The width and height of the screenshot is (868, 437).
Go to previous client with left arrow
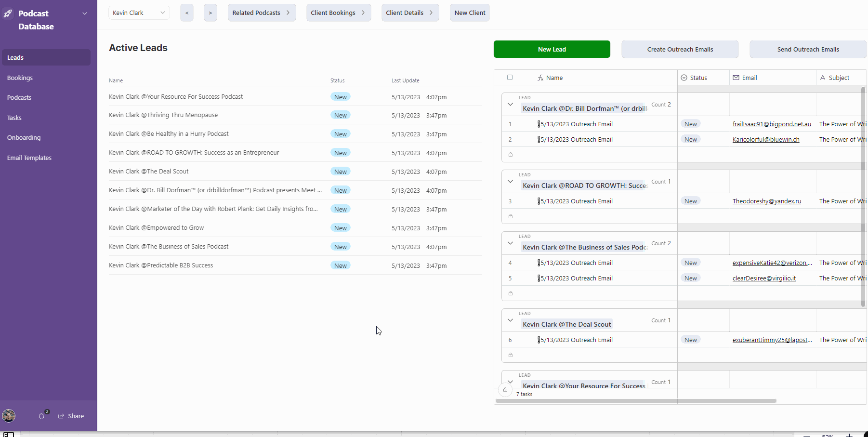tap(187, 13)
